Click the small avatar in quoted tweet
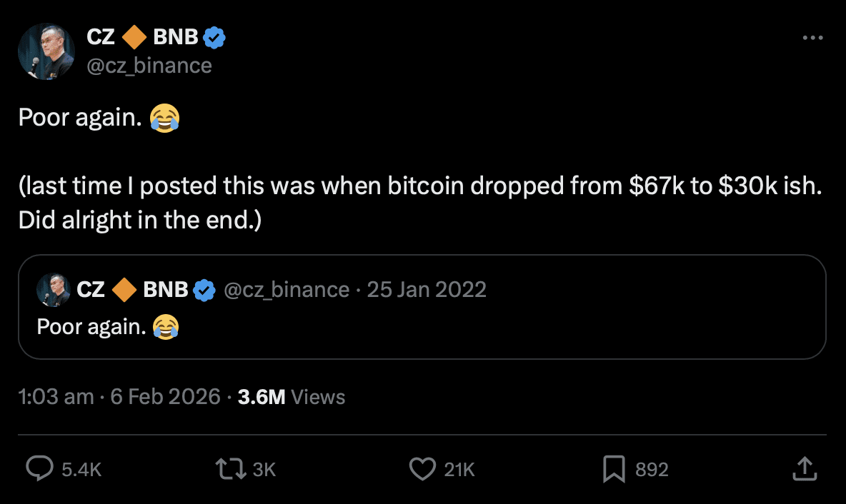 click(x=54, y=290)
